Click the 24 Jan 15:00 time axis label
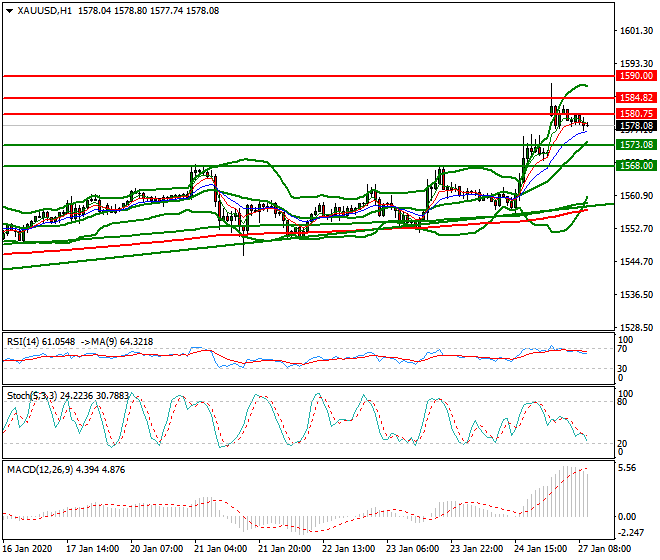The width and height of the screenshot is (660, 560). click(540, 549)
